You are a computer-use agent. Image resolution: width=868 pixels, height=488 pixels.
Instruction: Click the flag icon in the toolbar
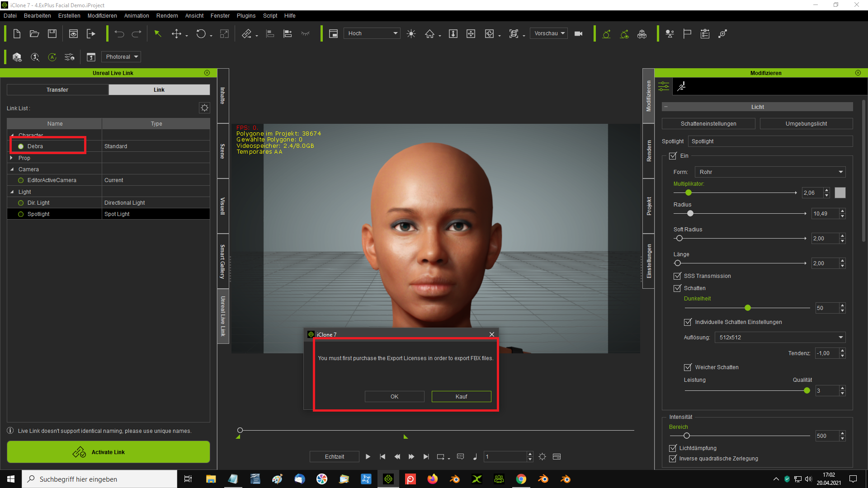pos(687,34)
